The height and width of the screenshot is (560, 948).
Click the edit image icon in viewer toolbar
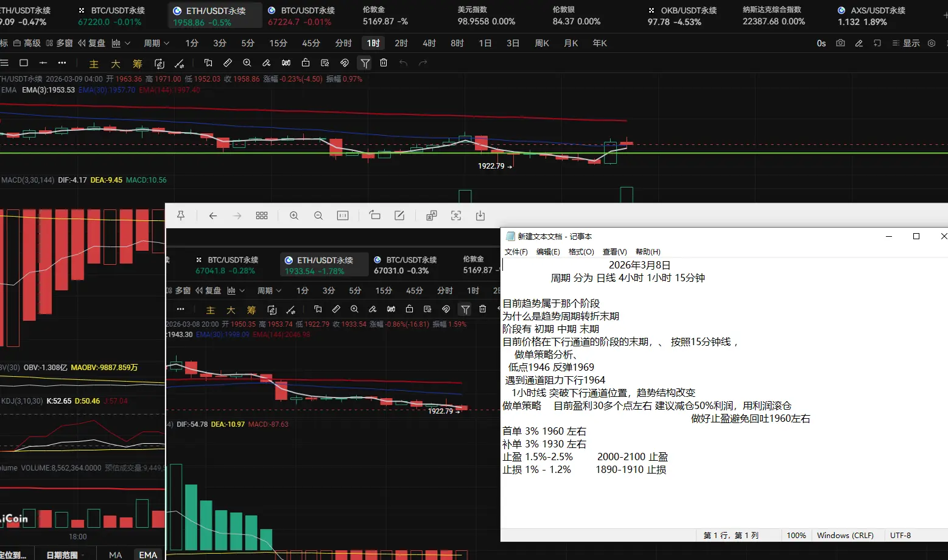(399, 215)
